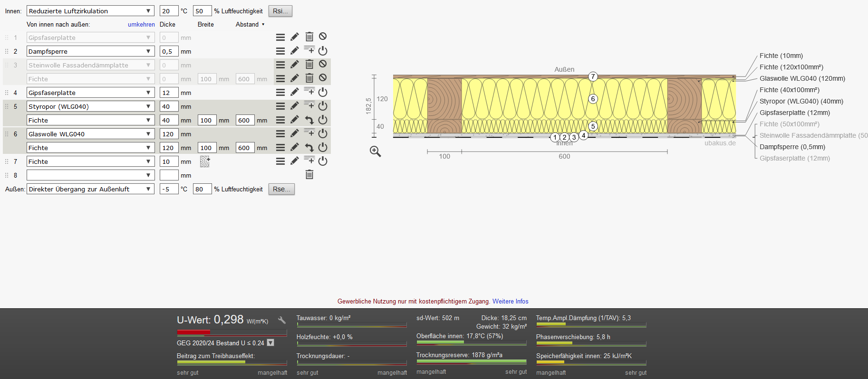
Task: Toggle the power icon for the Dampfsperre layer
Action: tap(323, 51)
